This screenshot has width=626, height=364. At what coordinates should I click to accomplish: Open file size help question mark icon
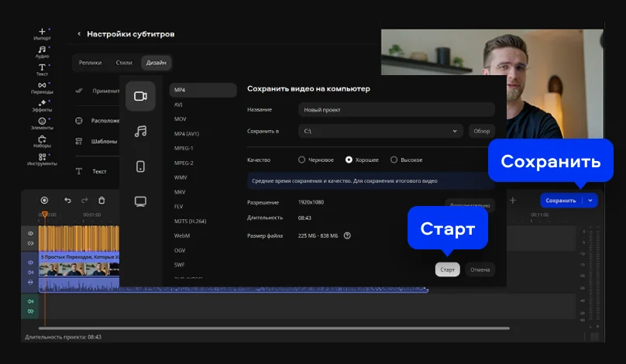click(347, 235)
